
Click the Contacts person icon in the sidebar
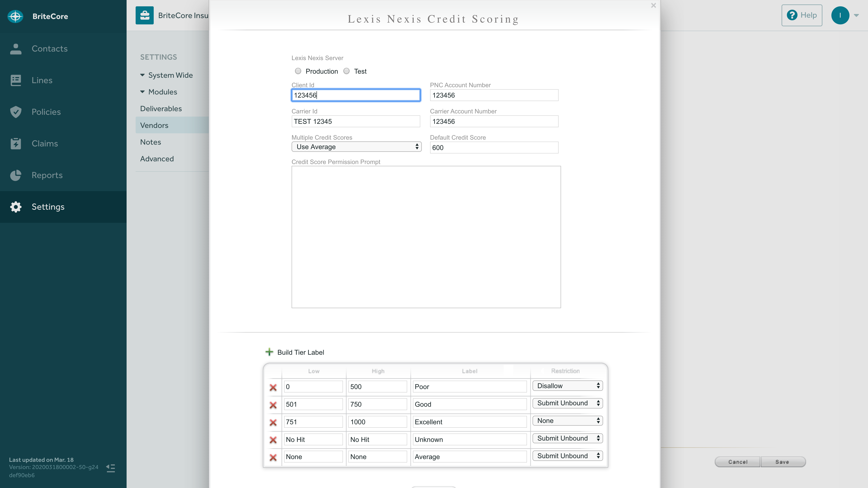tap(16, 49)
